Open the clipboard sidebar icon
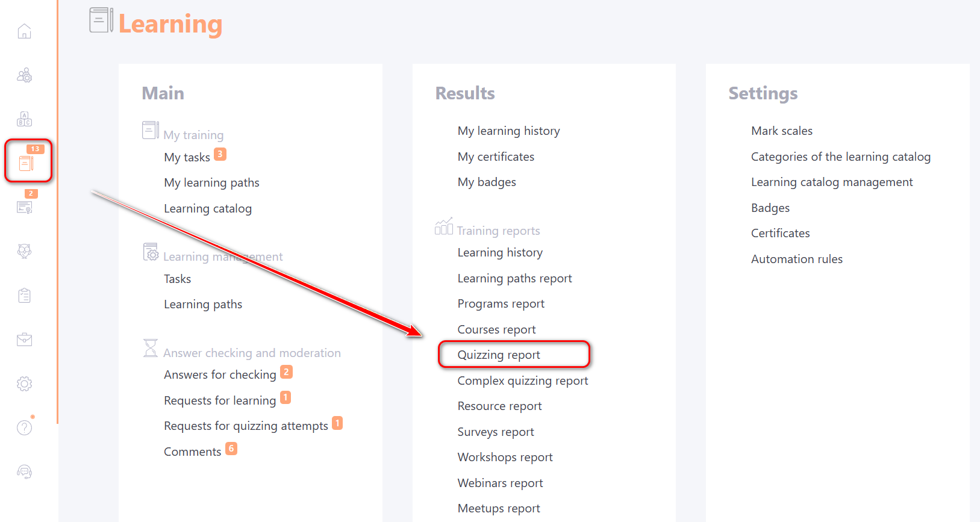 pos(25,296)
